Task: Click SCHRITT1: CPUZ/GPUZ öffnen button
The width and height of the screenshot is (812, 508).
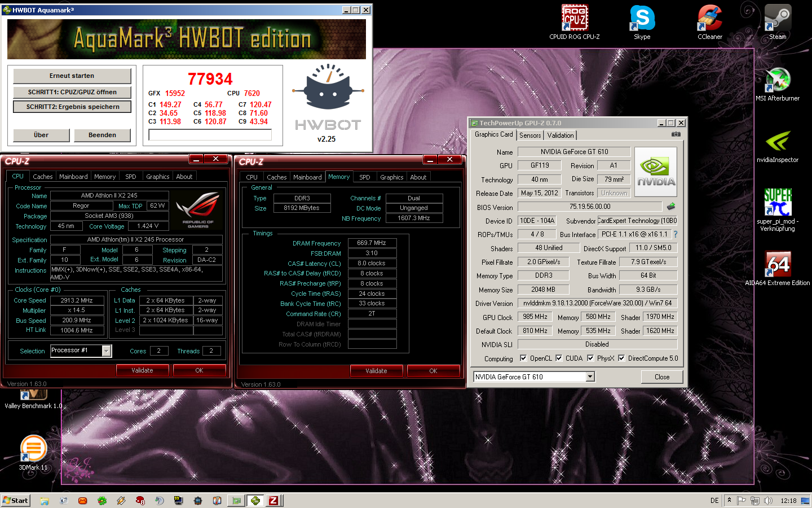Action: pyautogui.click(x=72, y=92)
